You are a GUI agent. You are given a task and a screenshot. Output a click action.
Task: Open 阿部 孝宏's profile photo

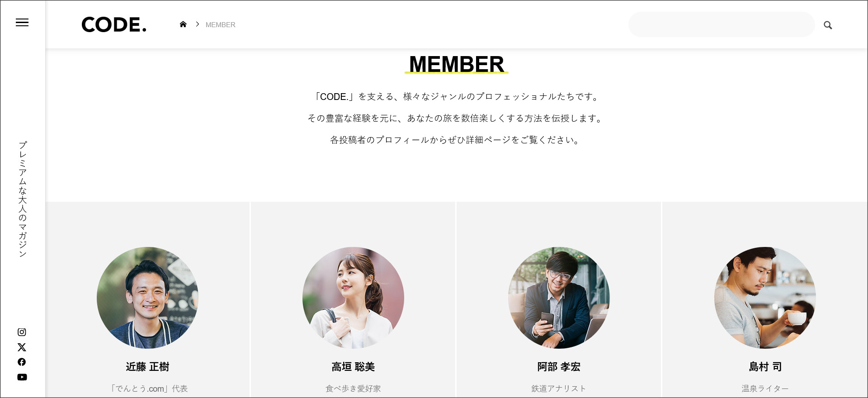click(x=559, y=298)
